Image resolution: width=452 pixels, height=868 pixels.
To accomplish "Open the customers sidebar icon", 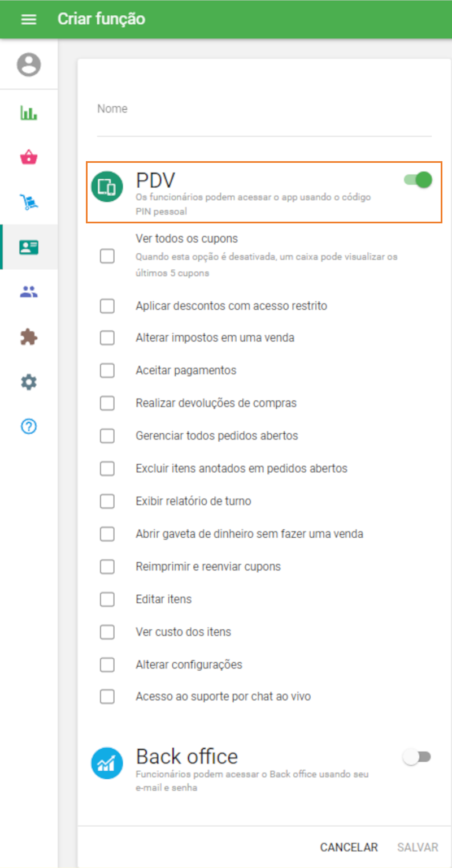I will [x=29, y=291].
